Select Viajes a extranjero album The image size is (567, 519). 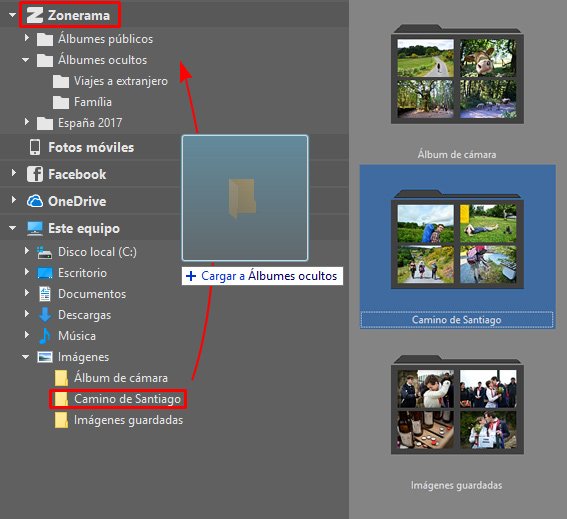[110, 81]
